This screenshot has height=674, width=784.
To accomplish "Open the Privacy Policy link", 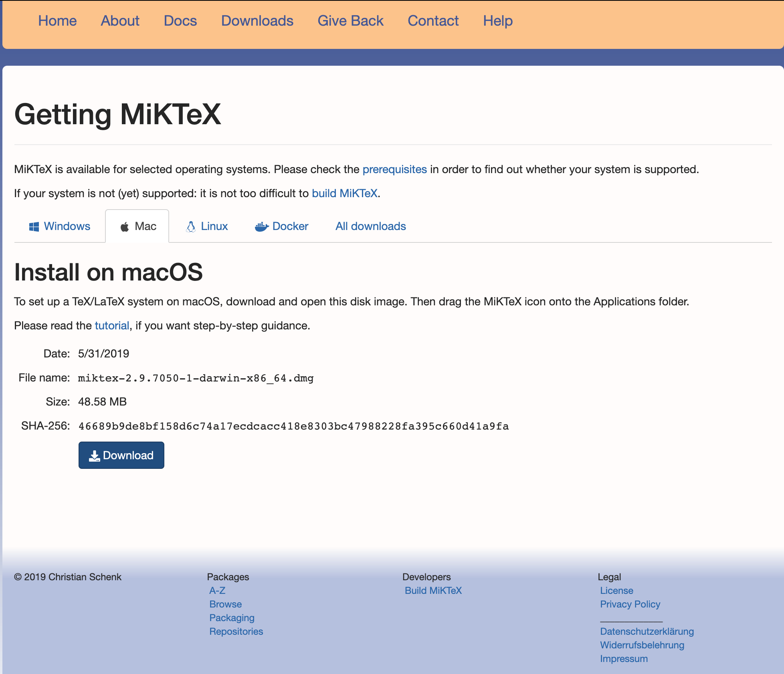I will click(630, 604).
